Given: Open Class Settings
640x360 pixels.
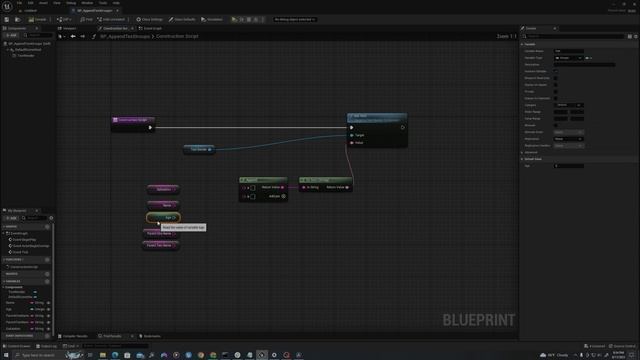Looking at the screenshot, I should [149, 19].
